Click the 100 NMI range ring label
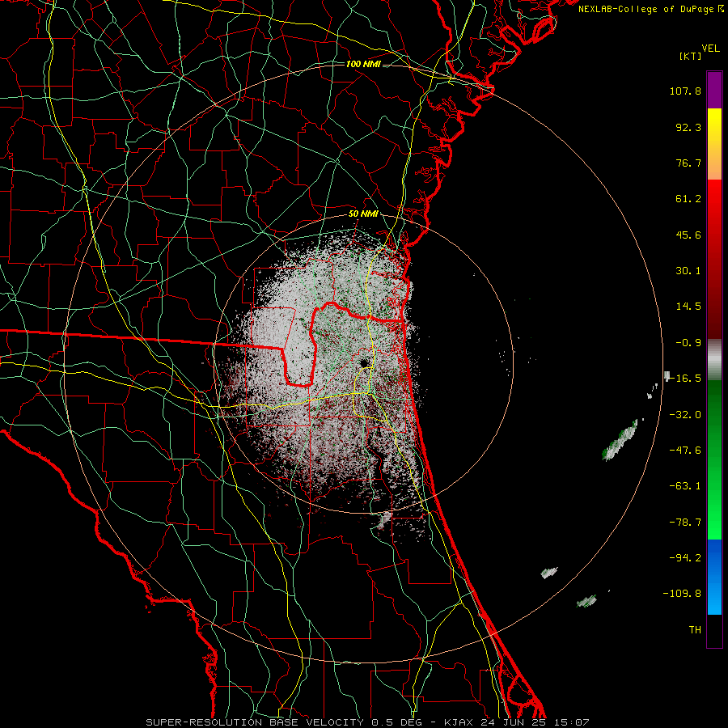 click(363, 64)
